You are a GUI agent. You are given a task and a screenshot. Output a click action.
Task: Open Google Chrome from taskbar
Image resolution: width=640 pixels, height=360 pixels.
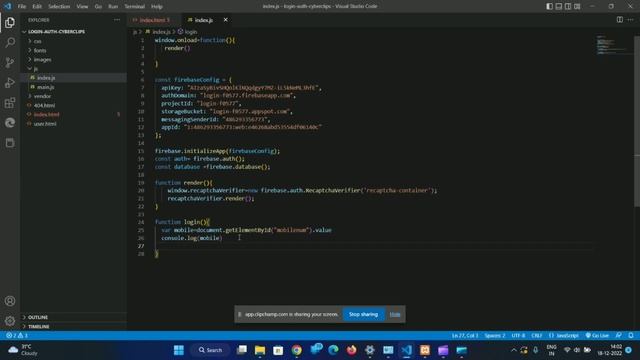tap(297, 350)
